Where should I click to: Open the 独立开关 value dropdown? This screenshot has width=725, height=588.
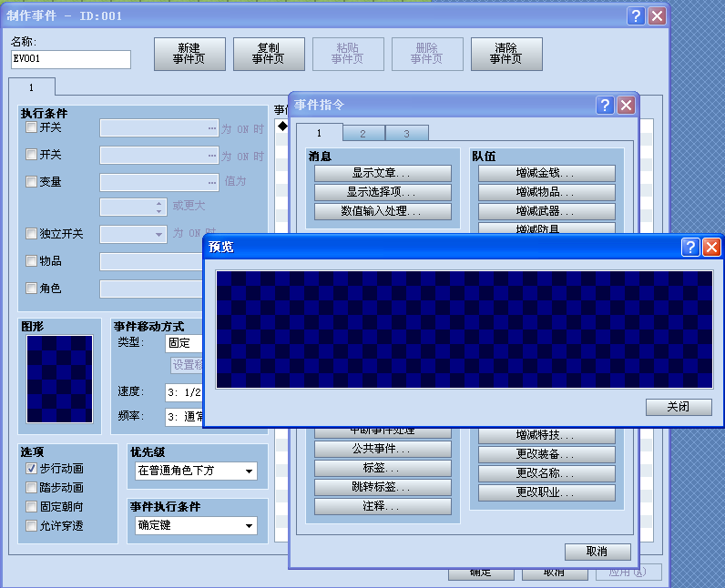coord(133,234)
